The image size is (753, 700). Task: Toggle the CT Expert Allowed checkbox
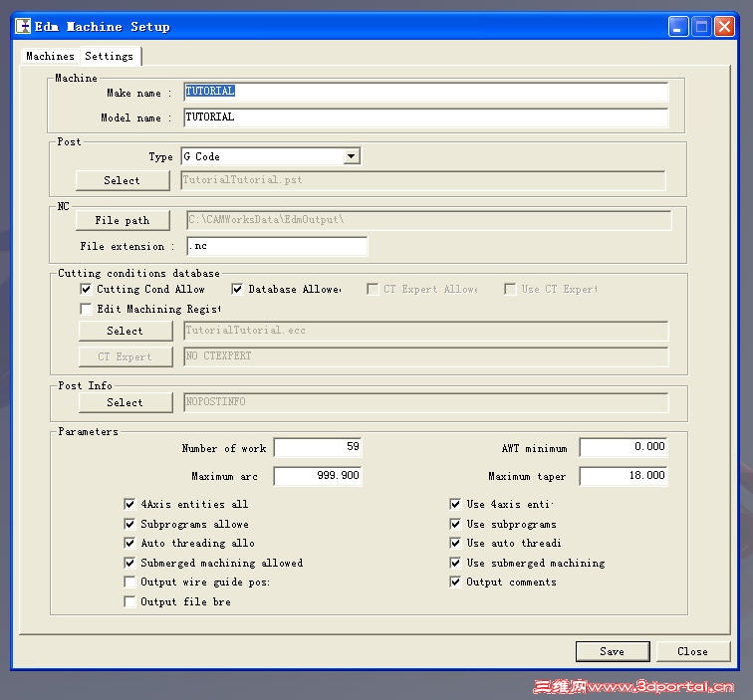click(x=373, y=289)
